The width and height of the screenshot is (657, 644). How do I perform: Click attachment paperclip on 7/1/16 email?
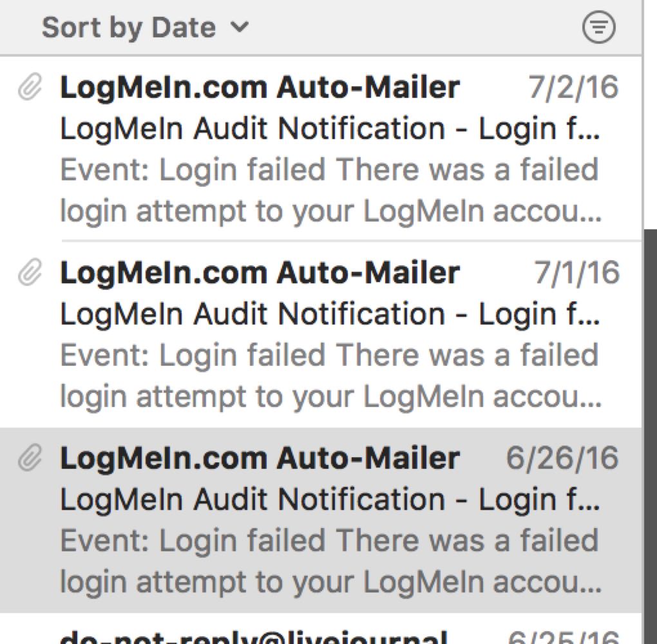pos(30,272)
